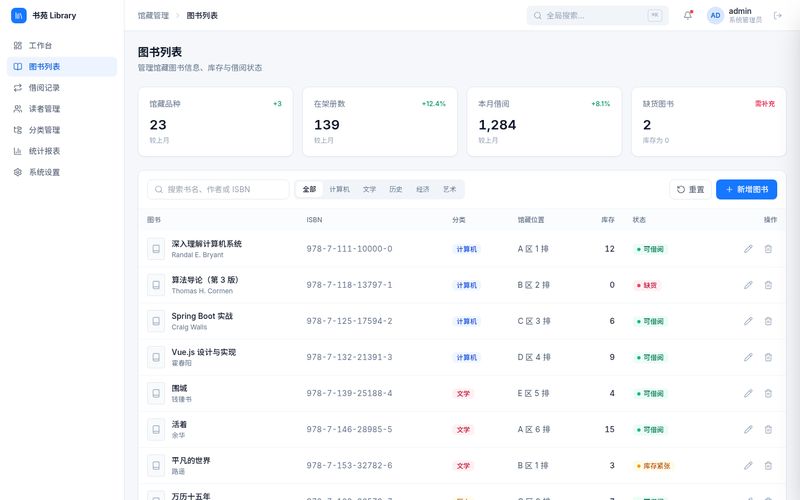Click the location A 区 6 排
The width and height of the screenshot is (800, 500).
click(534, 430)
